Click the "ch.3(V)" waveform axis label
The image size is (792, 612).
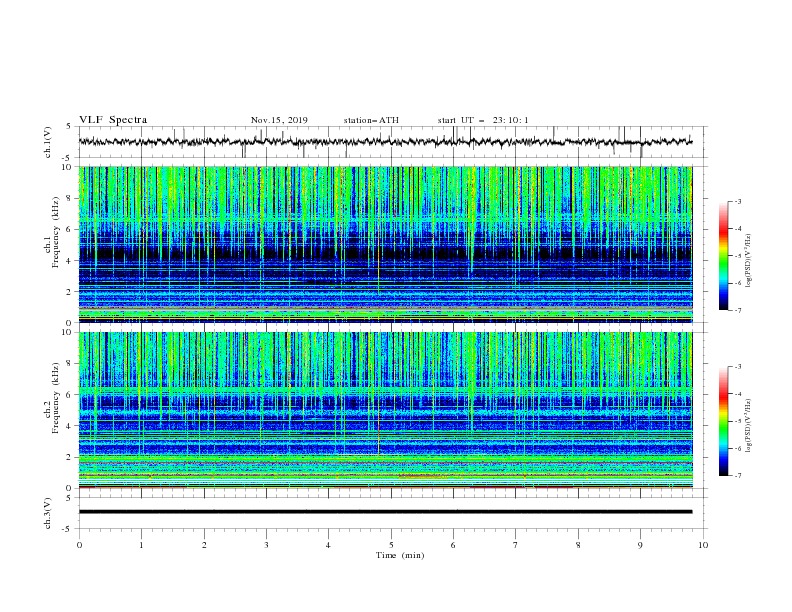48,513
